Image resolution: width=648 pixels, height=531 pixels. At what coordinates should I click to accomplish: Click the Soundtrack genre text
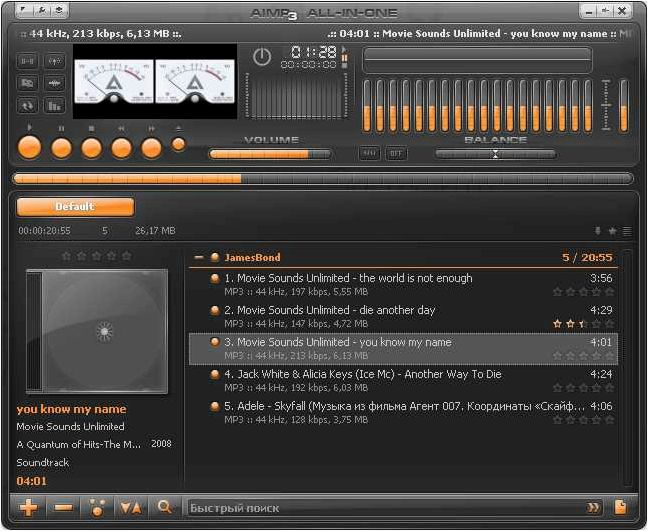point(43,462)
